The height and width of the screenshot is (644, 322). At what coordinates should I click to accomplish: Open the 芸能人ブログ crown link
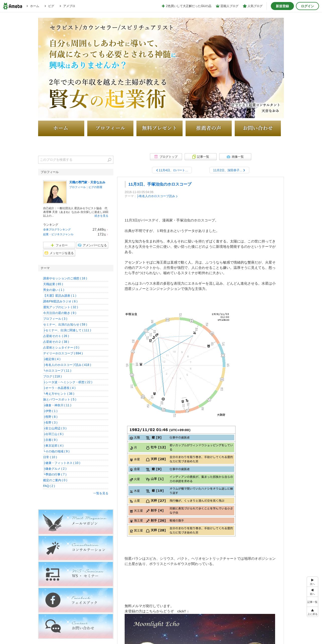pyautogui.click(x=227, y=6)
